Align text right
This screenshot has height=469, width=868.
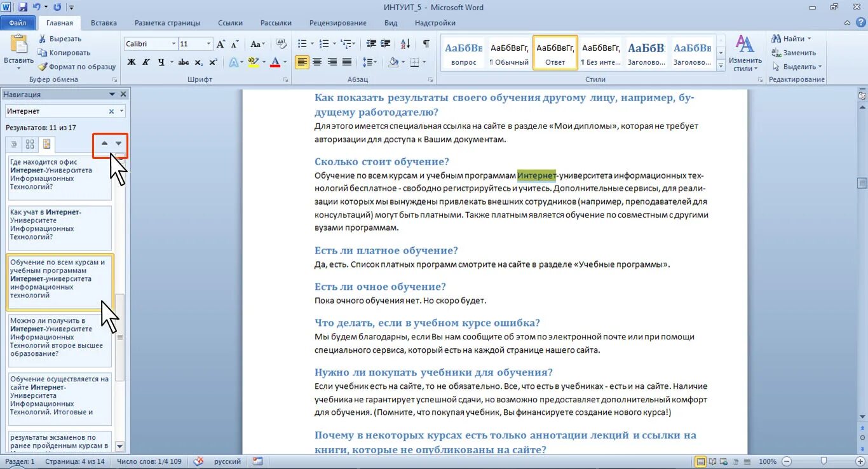pyautogui.click(x=332, y=62)
